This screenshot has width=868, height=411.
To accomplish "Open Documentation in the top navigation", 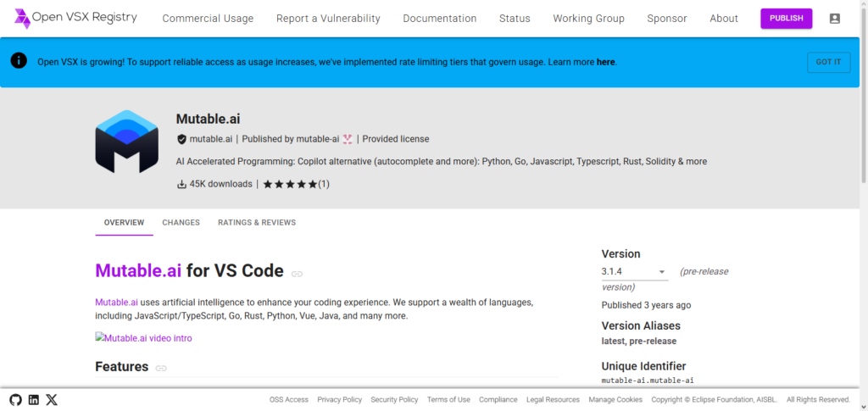I will (440, 19).
